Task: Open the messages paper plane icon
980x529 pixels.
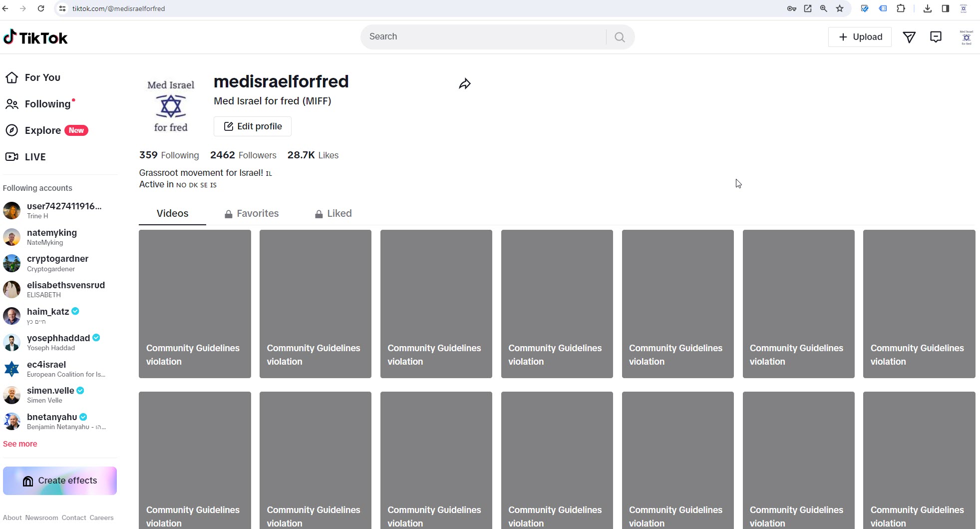Action: 909,37
